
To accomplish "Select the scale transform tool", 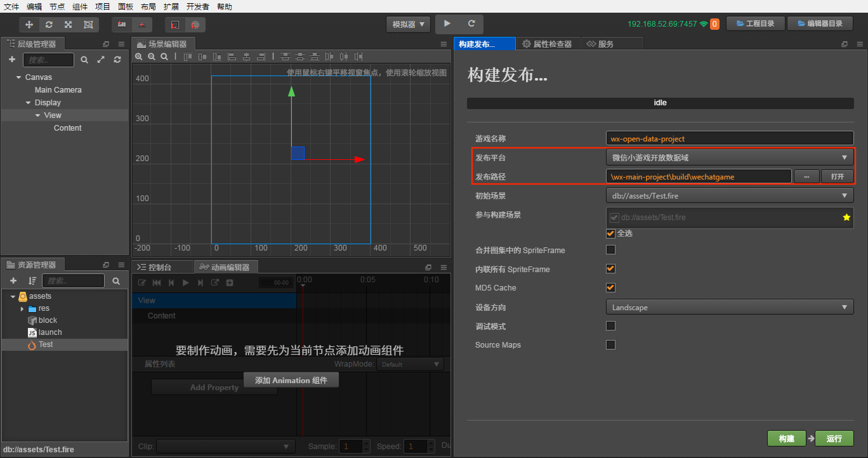I will tap(69, 25).
